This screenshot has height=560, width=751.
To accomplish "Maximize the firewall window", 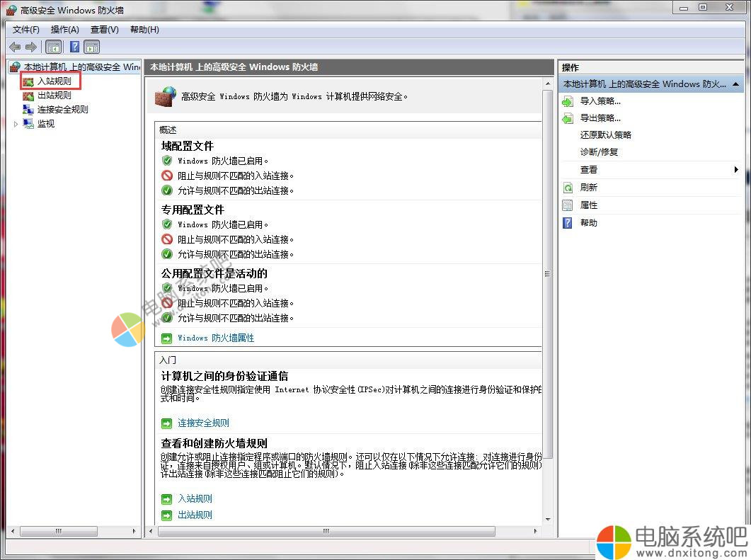I will [x=703, y=7].
